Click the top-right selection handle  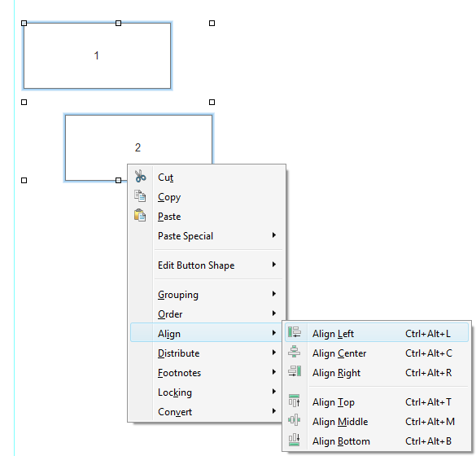(x=212, y=23)
